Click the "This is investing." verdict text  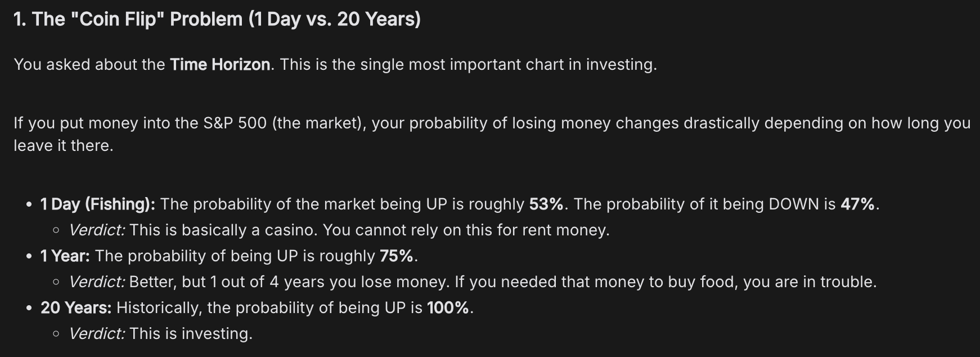(x=191, y=333)
